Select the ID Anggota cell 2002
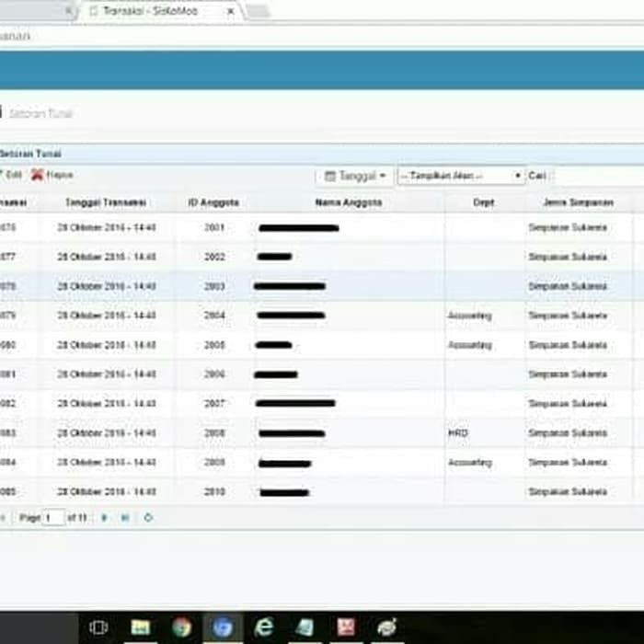The image size is (644, 644). coord(214,257)
